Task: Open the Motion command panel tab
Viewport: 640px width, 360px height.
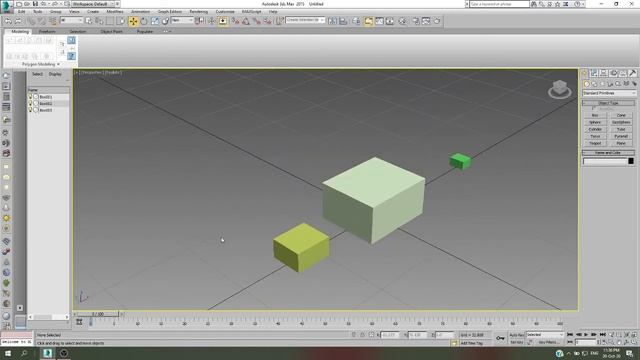Action: click(613, 73)
